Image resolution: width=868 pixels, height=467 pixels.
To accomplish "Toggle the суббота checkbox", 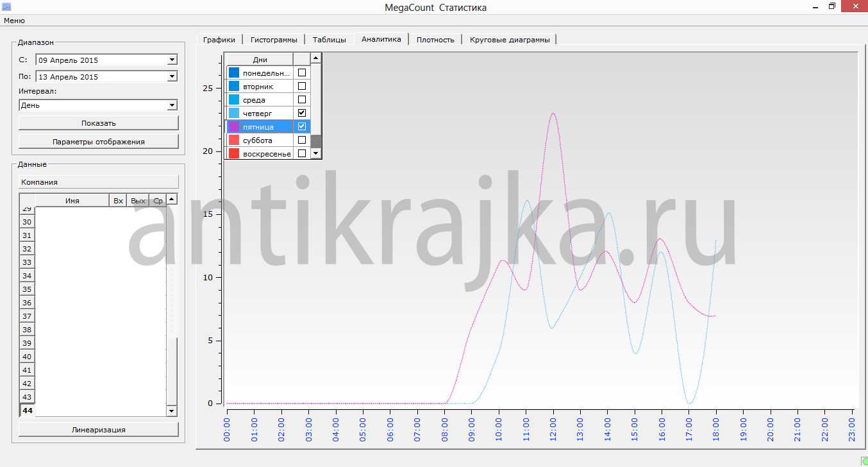I will point(302,140).
